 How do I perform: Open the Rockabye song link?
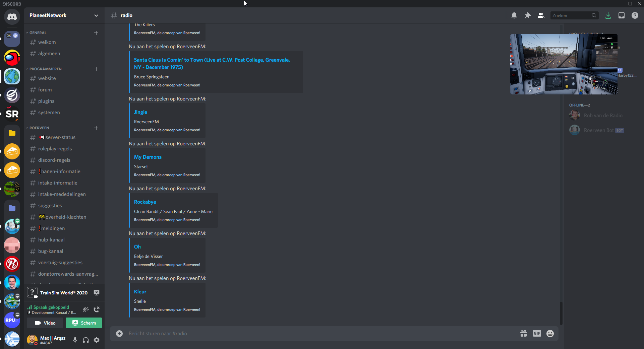(145, 202)
